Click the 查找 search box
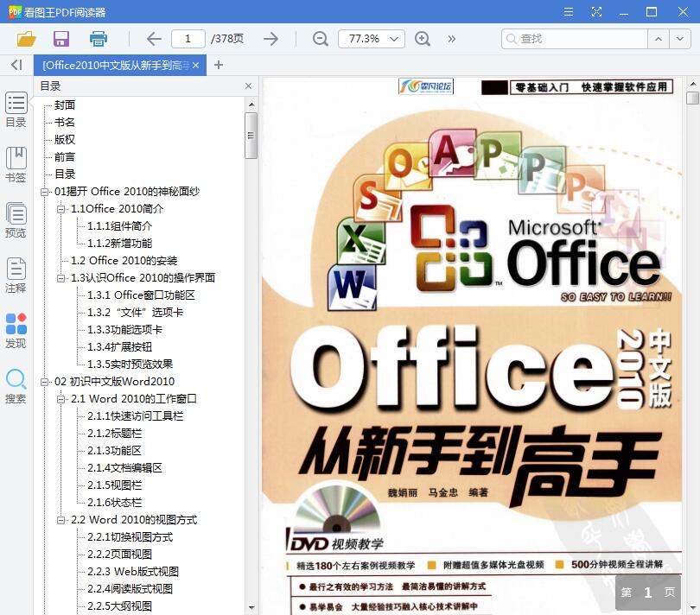Screen dimensions: 700x615 click(x=575, y=39)
